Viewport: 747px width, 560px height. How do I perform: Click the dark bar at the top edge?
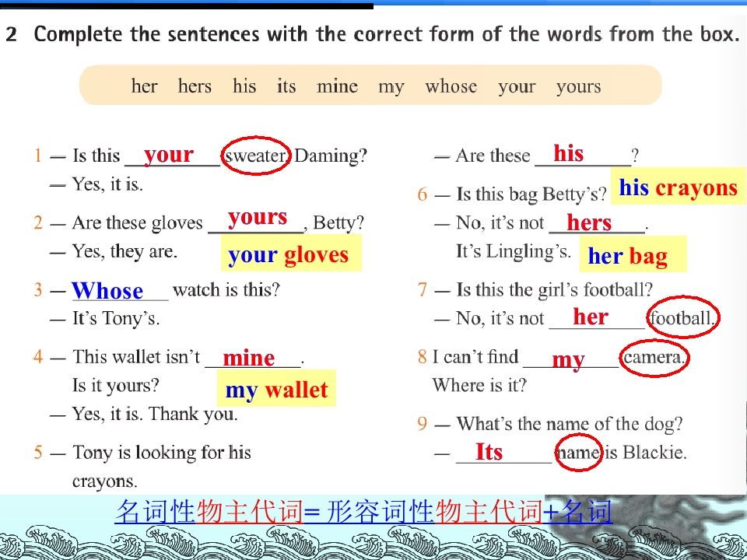tap(187, 4)
